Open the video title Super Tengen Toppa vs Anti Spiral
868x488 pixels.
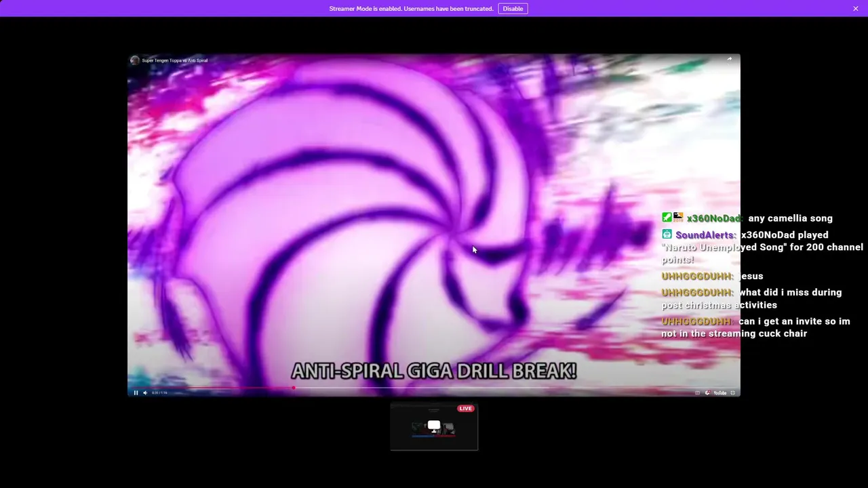(175, 60)
